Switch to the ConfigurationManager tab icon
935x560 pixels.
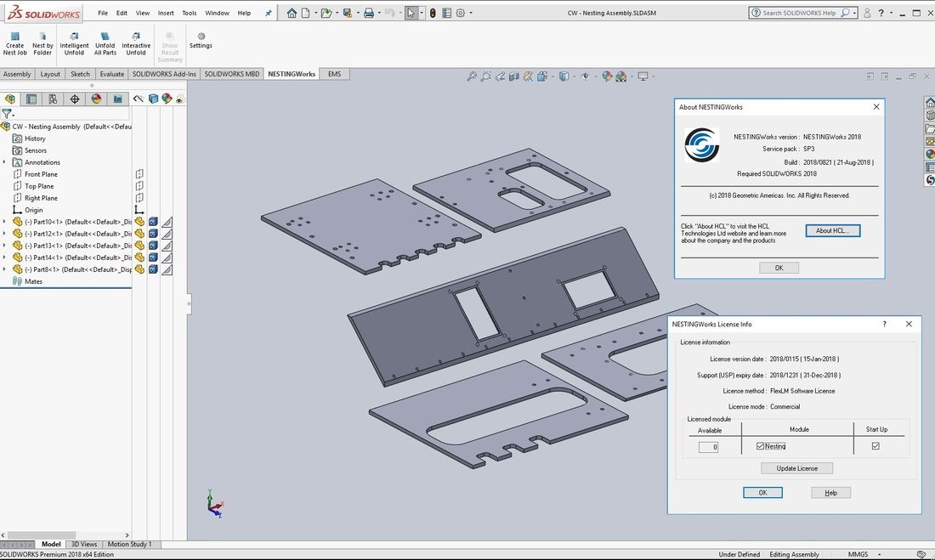tap(53, 99)
